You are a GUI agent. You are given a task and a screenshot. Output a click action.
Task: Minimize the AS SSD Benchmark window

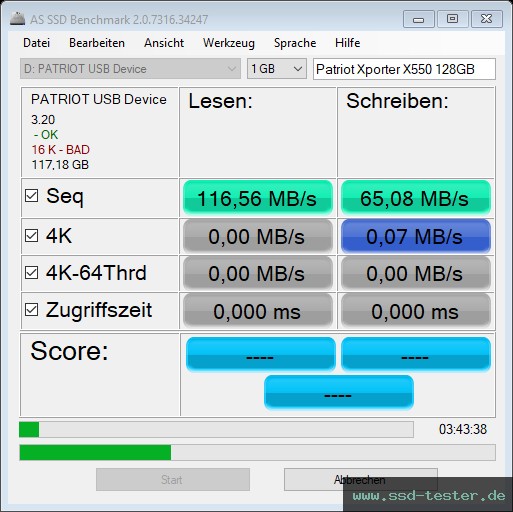tap(419, 19)
